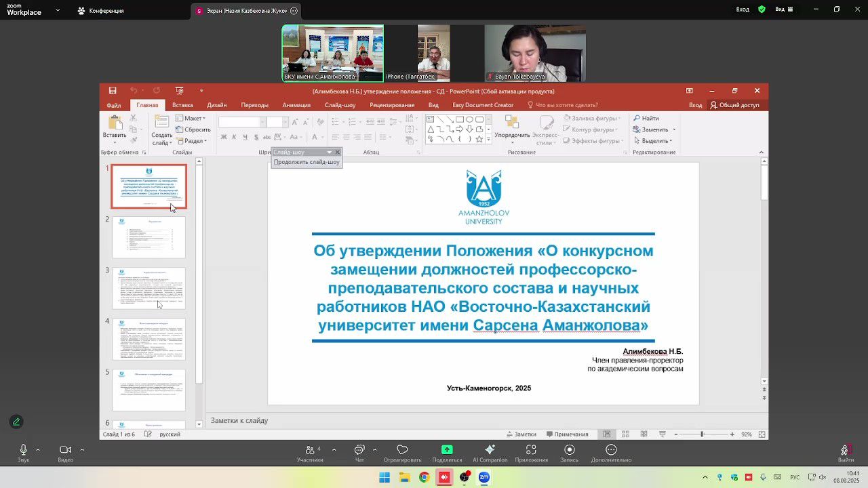Switch to slide sorter view icon
Viewport: 868px width, 488px height.
click(x=625, y=434)
